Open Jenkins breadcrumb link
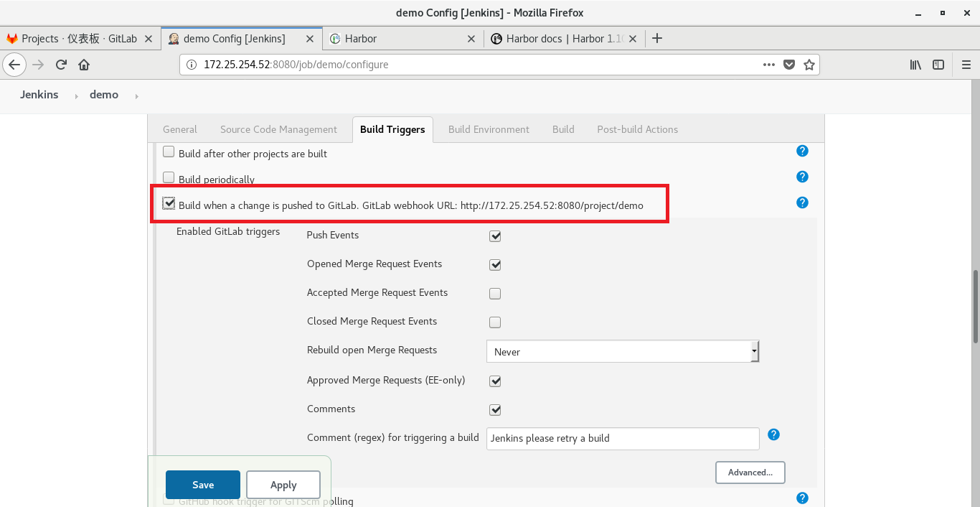This screenshot has width=980, height=507. [39, 95]
